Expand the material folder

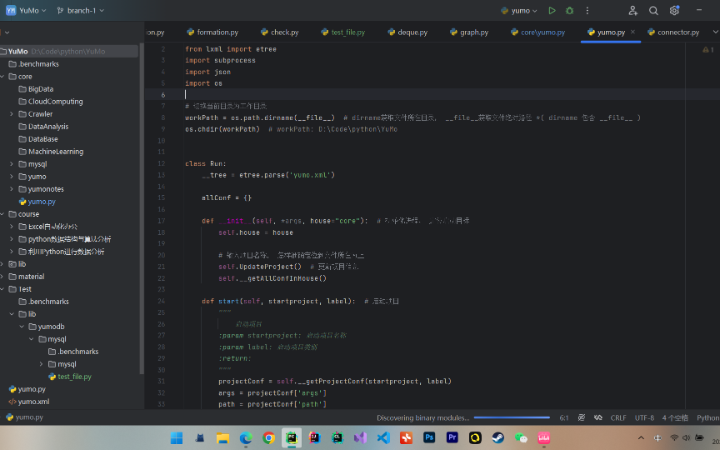click(x=2, y=276)
